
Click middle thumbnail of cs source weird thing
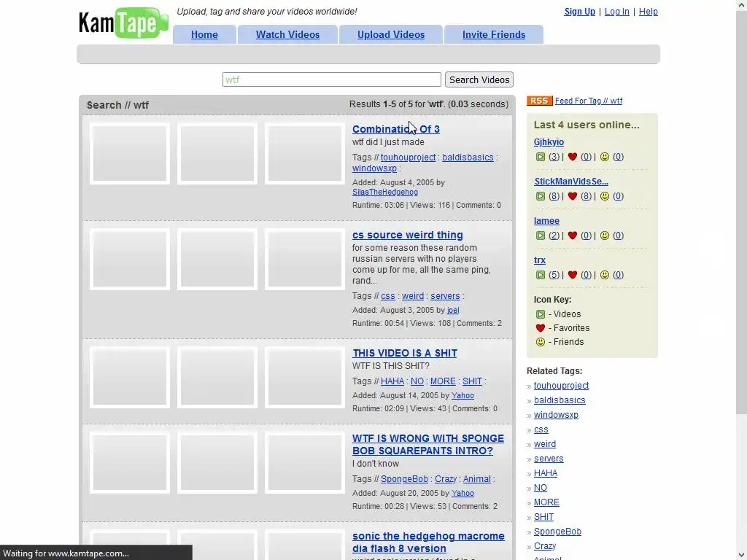click(x=217, y=259)
